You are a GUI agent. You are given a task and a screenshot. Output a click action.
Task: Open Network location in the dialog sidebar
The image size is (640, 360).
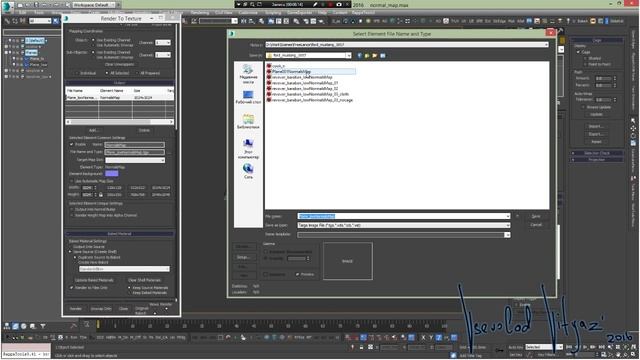pos(248,171)
